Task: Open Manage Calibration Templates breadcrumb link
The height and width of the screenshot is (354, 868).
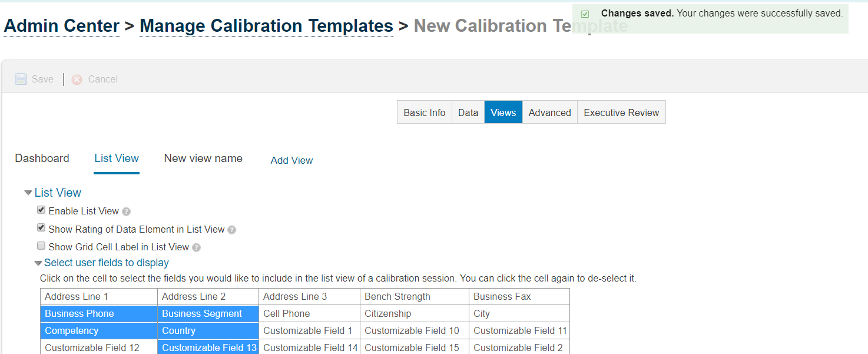Action: (266, 26)
